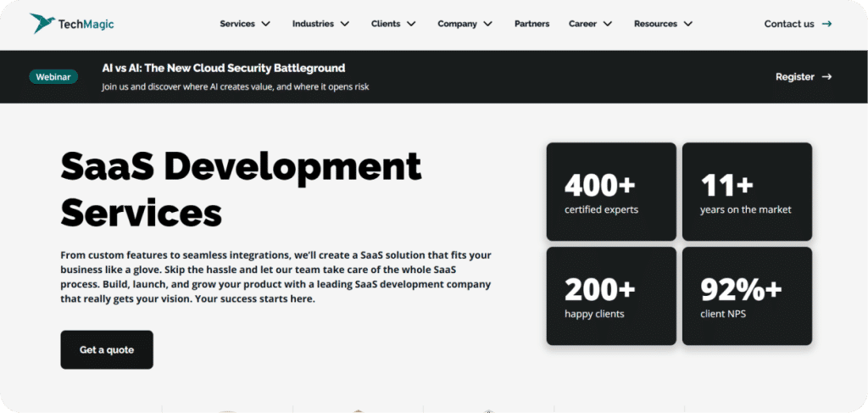868x413 pixels.
Task: Open the Industries navigation item
Action: (313, 24)
